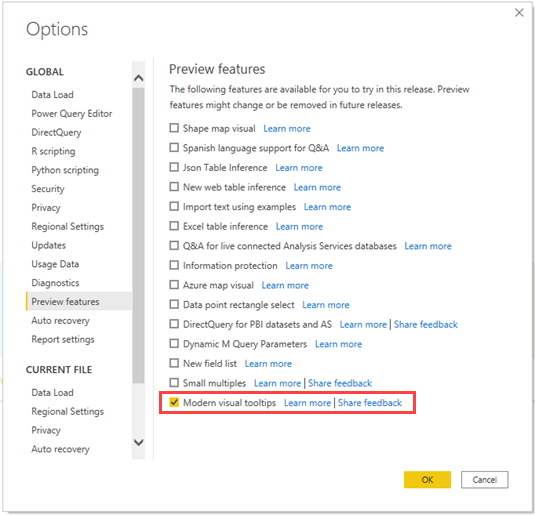This screenshot has height=515, width=535.
Task: Enable Spanish language support for Q&A
Action: click(x=174, y=147)
